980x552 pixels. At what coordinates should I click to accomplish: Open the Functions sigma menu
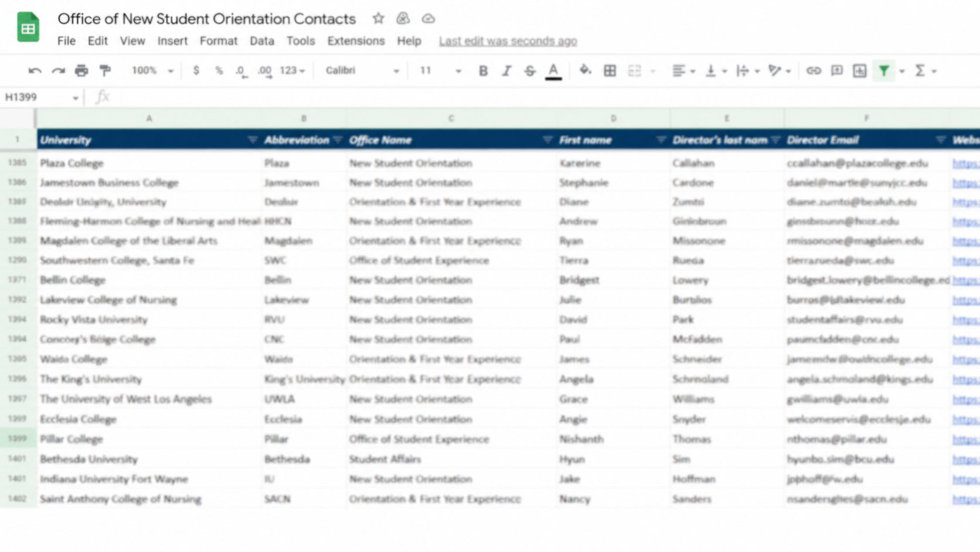point(925,71)
